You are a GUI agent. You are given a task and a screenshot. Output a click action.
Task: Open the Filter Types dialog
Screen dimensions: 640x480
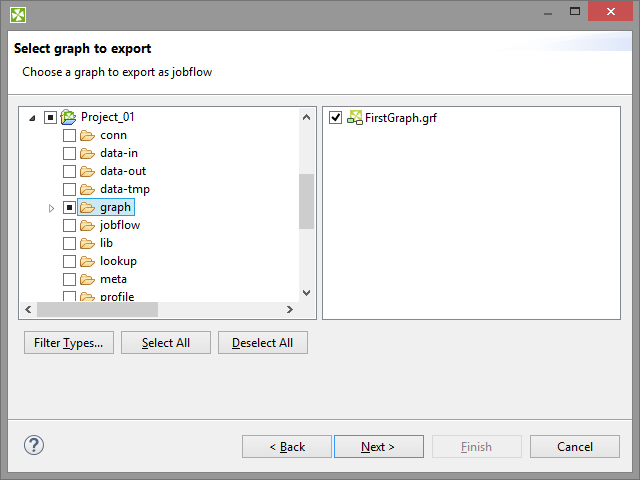click(68, 343)
